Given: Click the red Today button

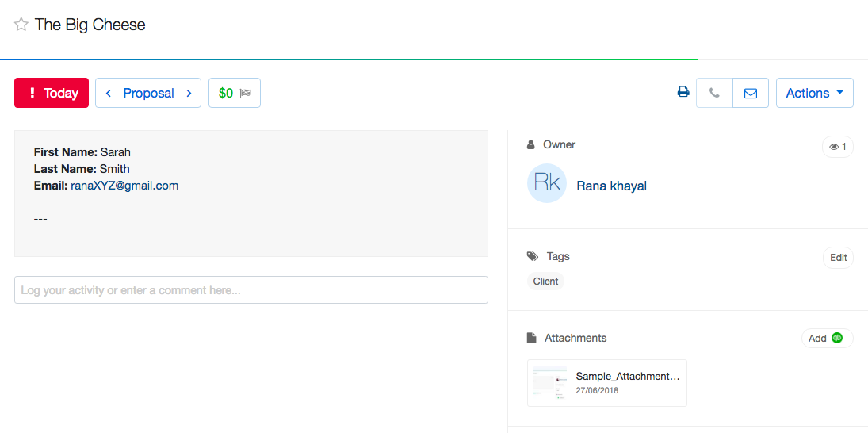Looking at the screenshot, I should click(52, 93).
